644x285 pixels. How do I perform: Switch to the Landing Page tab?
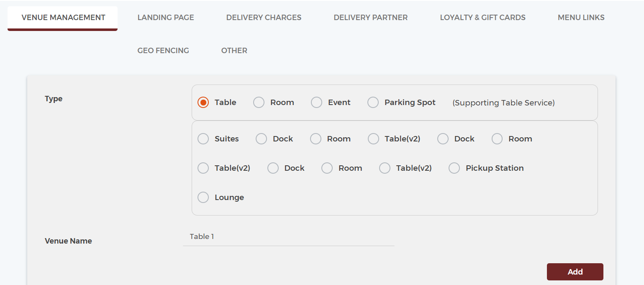(x=165, y=17)
